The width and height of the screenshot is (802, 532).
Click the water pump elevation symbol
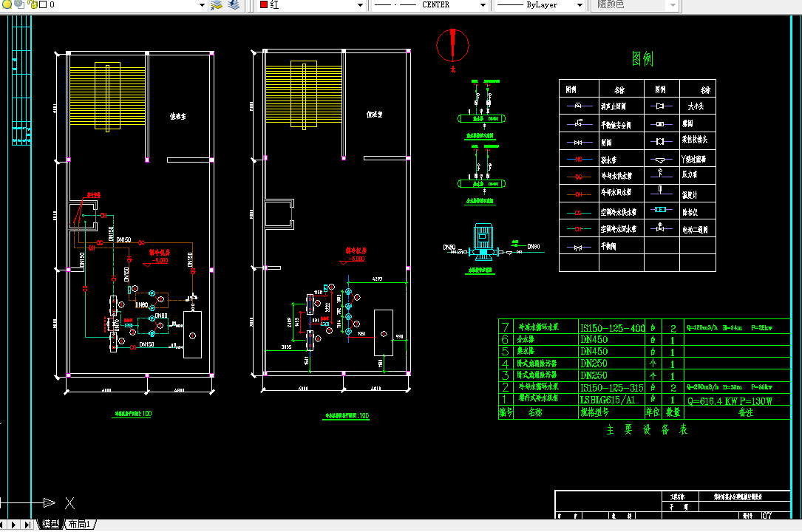pos(483,241)
